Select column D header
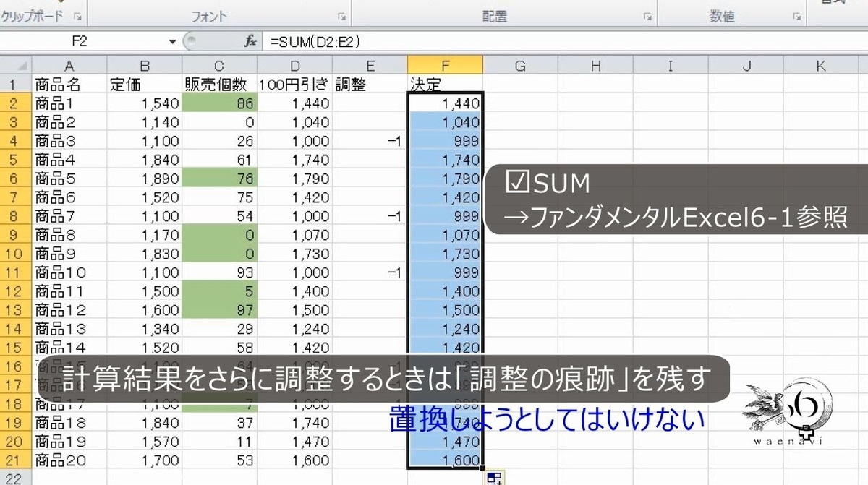 [x=294, y=66]
